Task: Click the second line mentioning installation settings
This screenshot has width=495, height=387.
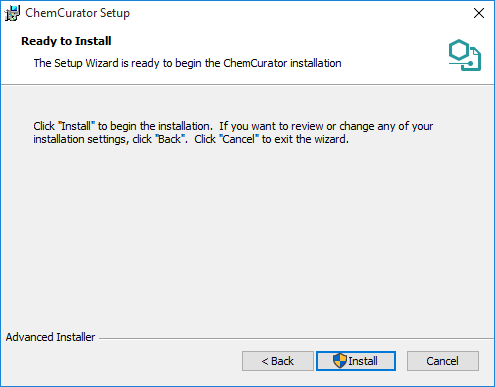Action: 191,139
